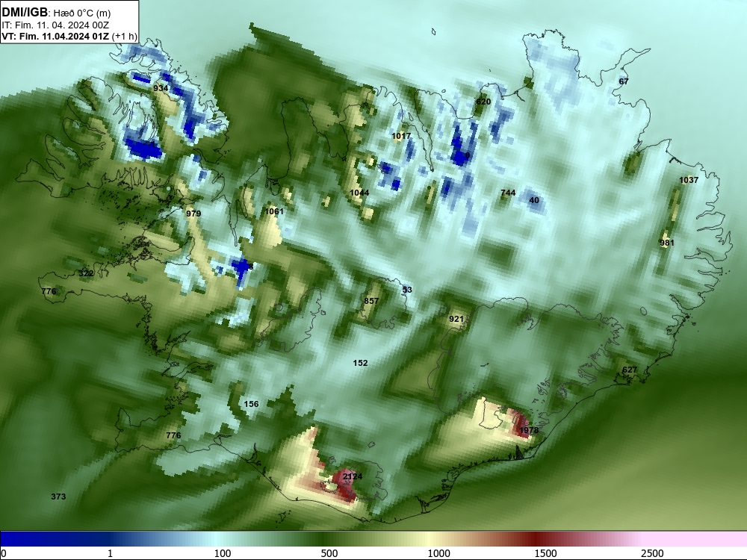Click the map value 627

pos(629,370)
